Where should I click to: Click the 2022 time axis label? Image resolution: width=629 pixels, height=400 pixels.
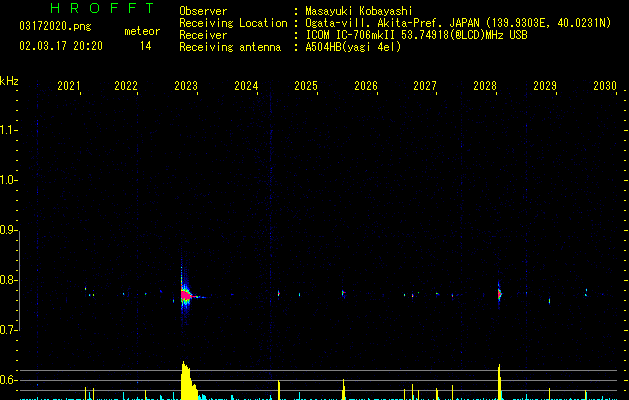126,86
